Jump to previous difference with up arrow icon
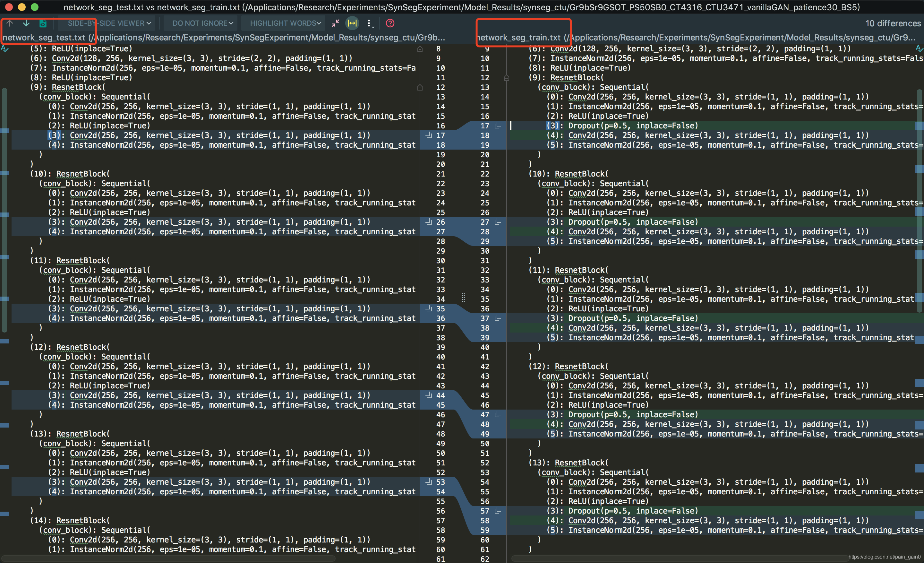The image size is (924, 563). [9, 23]
